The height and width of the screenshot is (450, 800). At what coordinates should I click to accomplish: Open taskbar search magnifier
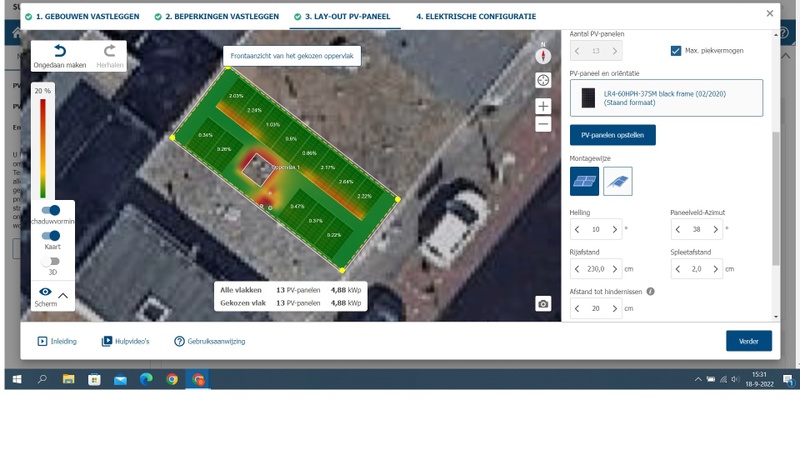[x=42, y=379]
